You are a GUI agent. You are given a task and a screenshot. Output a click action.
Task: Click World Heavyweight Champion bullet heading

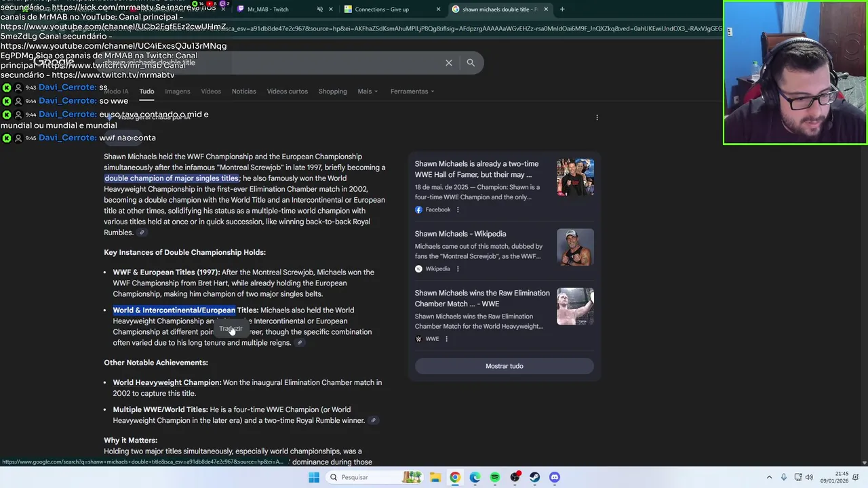point(167,383)
